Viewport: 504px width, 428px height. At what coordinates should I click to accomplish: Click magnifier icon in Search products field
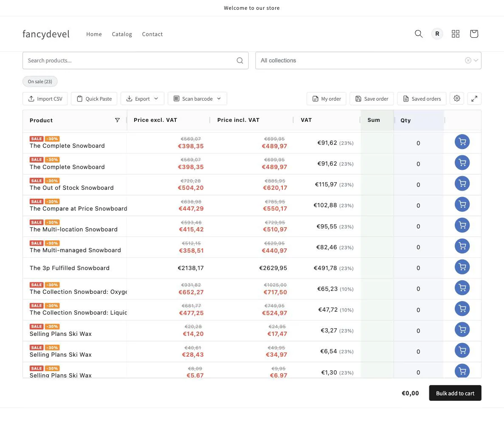240,60
